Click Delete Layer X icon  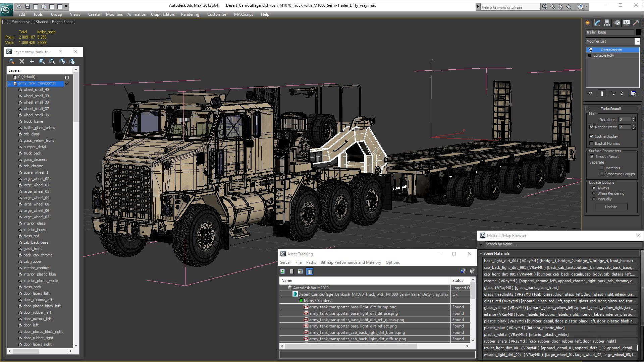(22, 61)
